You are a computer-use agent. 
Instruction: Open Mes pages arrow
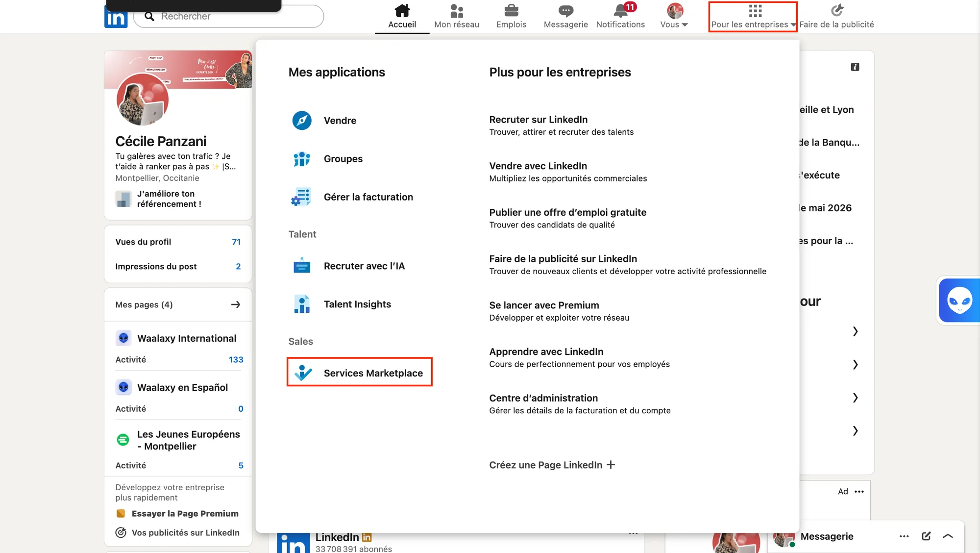236,305
